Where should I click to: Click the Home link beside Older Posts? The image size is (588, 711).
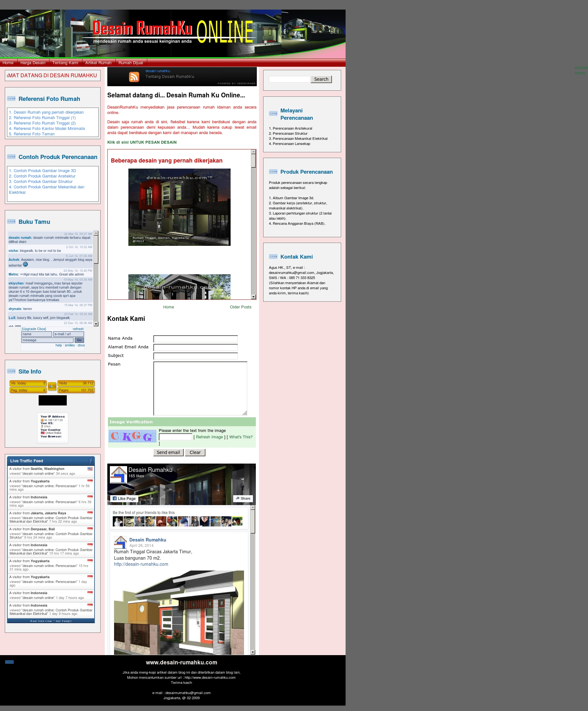pyautogui.click(x=169, y=307)
